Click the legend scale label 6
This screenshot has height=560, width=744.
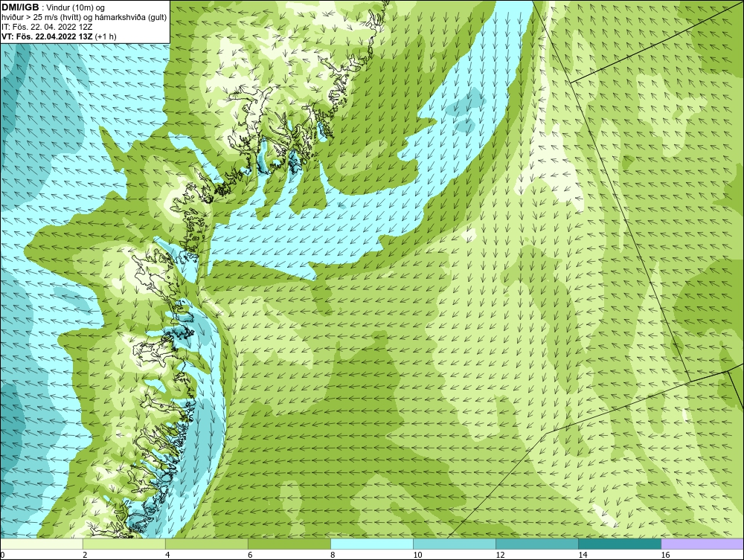[250, 556]
